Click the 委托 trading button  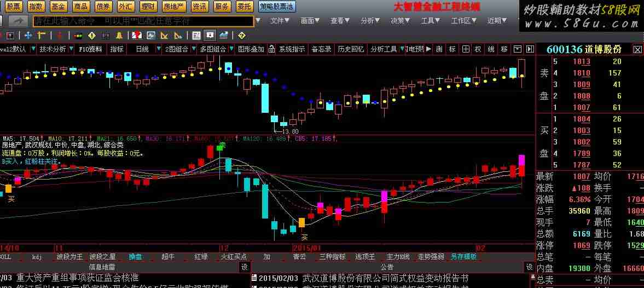click(x=245, y=6)
